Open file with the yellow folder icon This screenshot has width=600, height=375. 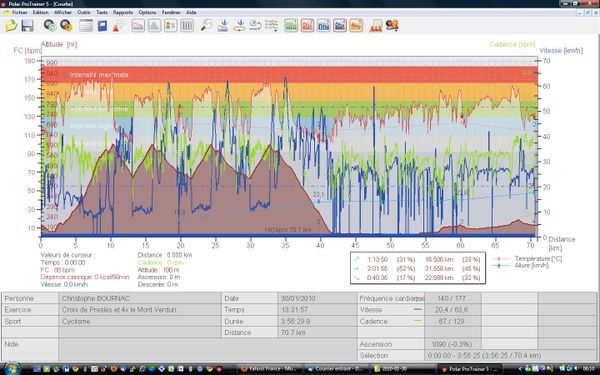click(x=11, y=26)
